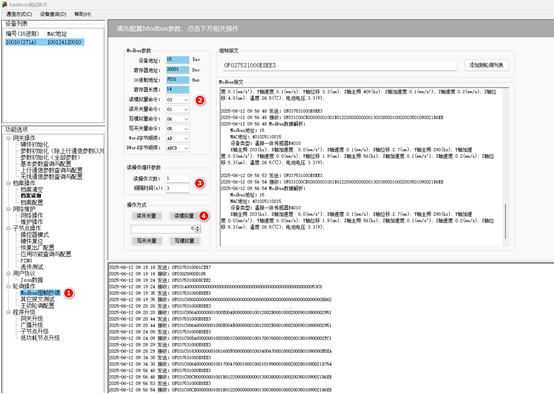Open the 设备查询(D) menu
Viewport: 554px width, 394px height.
pos(53,14)
